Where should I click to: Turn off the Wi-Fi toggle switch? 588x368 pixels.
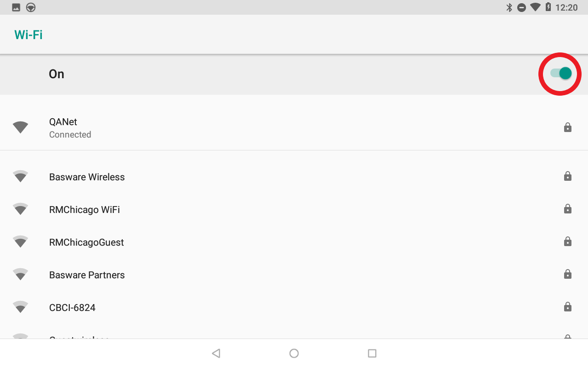[561, 74]
